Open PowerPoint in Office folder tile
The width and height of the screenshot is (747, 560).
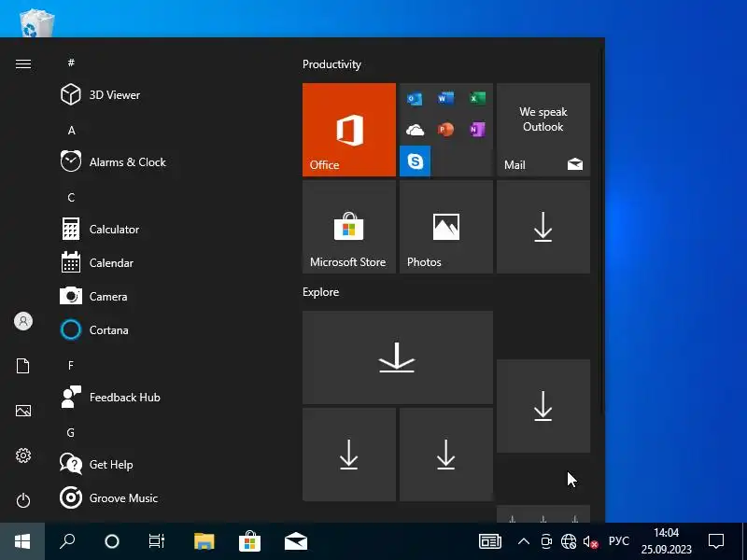click(x=446, y=130)
